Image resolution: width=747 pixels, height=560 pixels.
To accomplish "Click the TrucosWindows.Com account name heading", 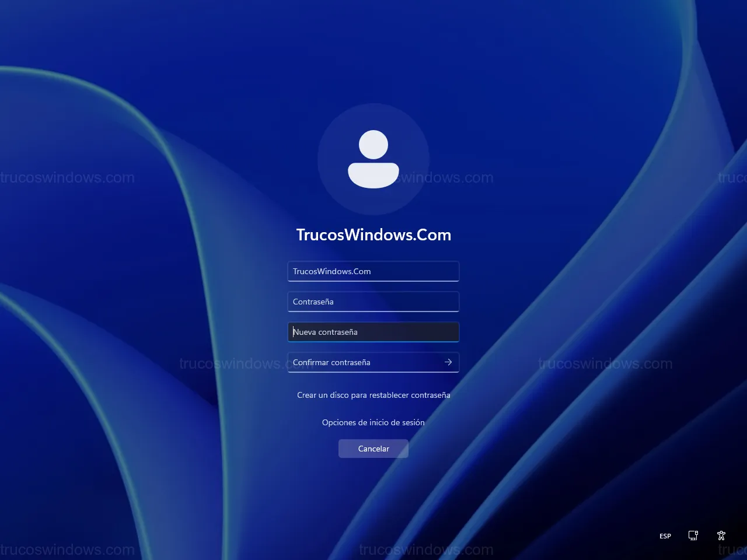I will (373, 235).
